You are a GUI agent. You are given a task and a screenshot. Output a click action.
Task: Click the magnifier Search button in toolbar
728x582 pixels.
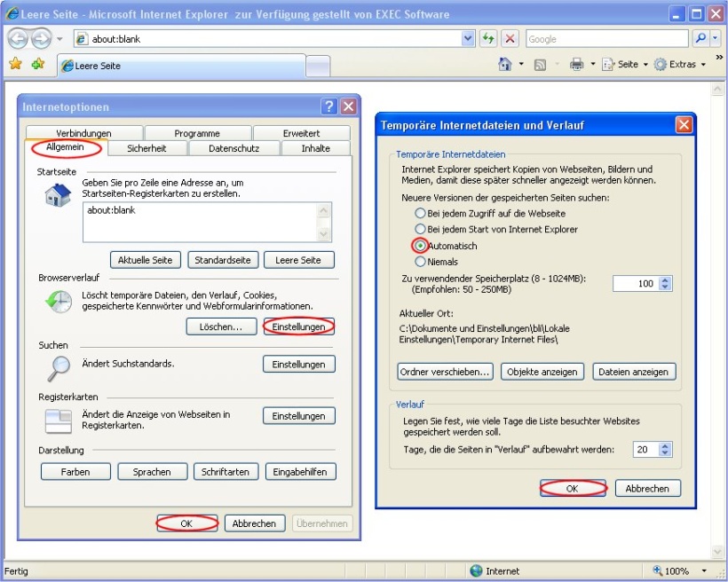(x=700, y=38)
